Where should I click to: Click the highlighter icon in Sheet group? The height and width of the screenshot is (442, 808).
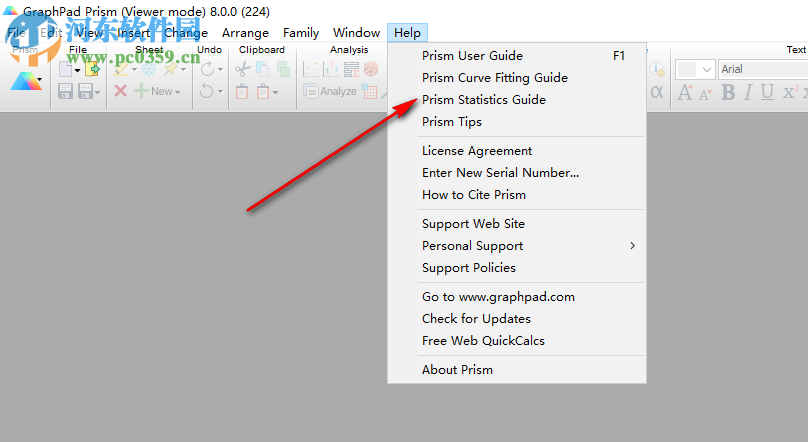(122, 69)
